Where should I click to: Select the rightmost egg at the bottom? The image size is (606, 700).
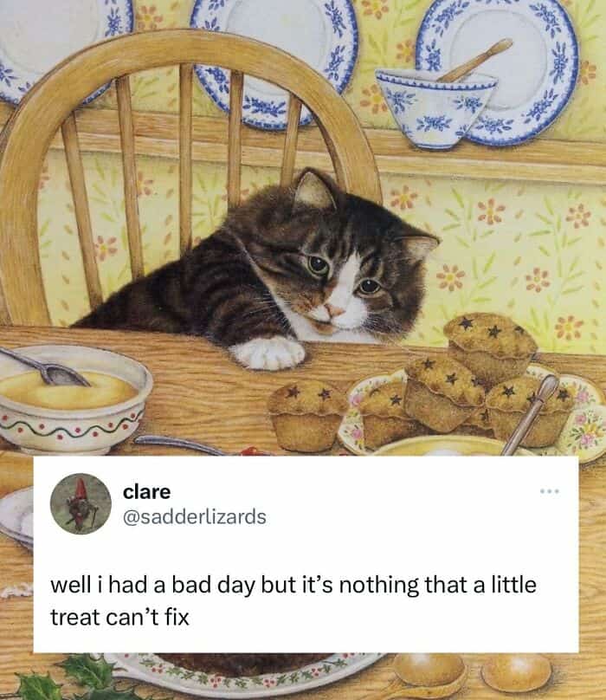pos(516,672)
